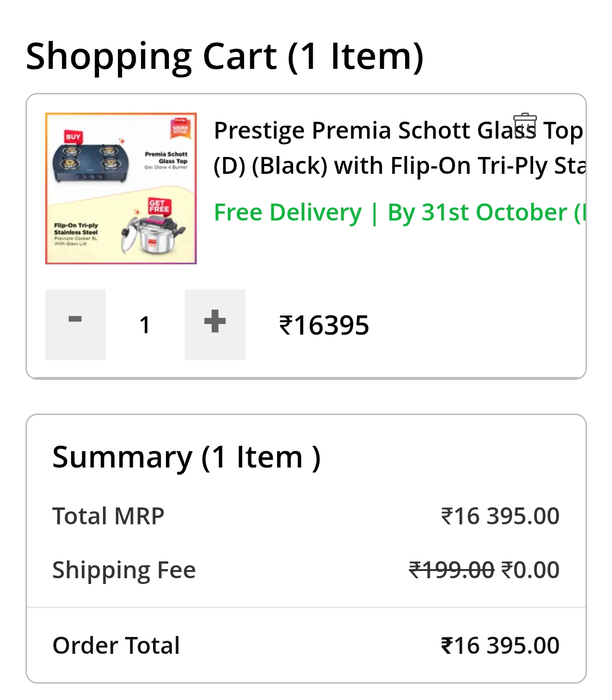Screen dimensions: 612x700
Task: Select the Total MRP label
Action: (108, 516)
